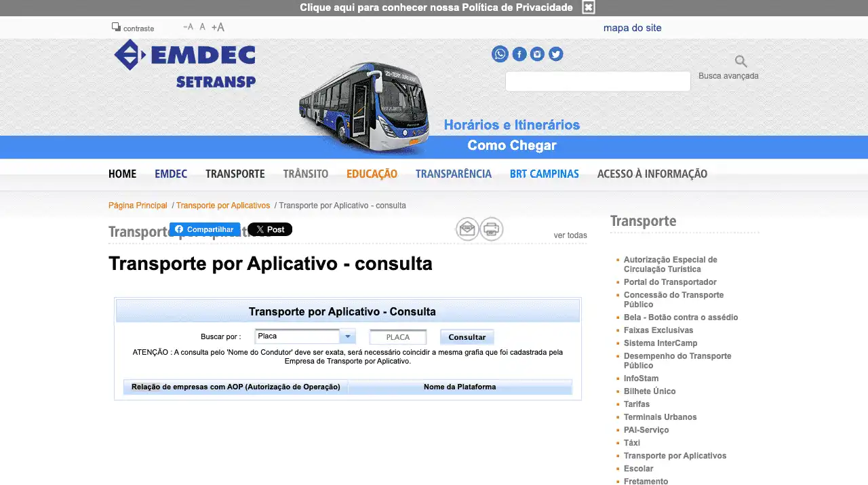The height and width of the screenshot is (485, 868).
Task: Click the site search text box
Action: click(x=597, y=81)
